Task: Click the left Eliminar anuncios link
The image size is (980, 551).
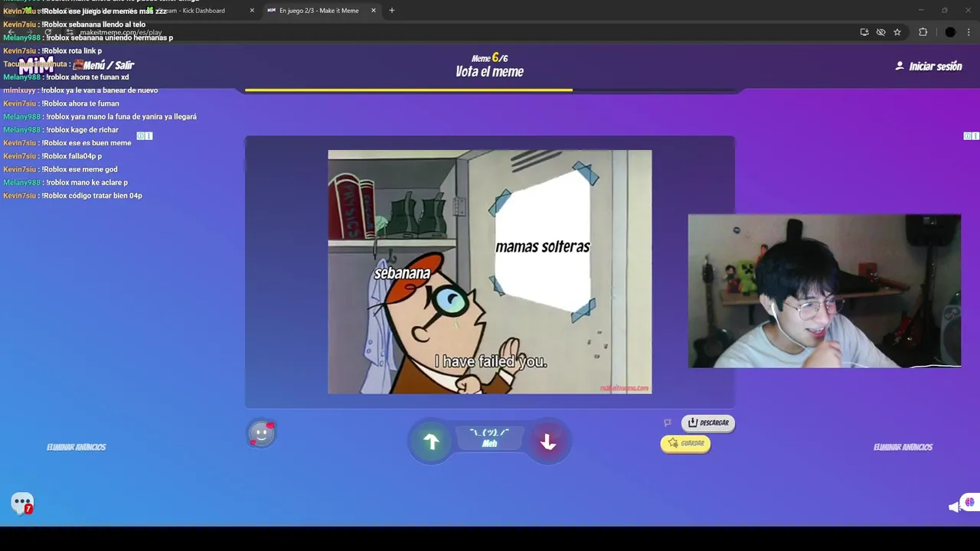Action: click(76, 447)
